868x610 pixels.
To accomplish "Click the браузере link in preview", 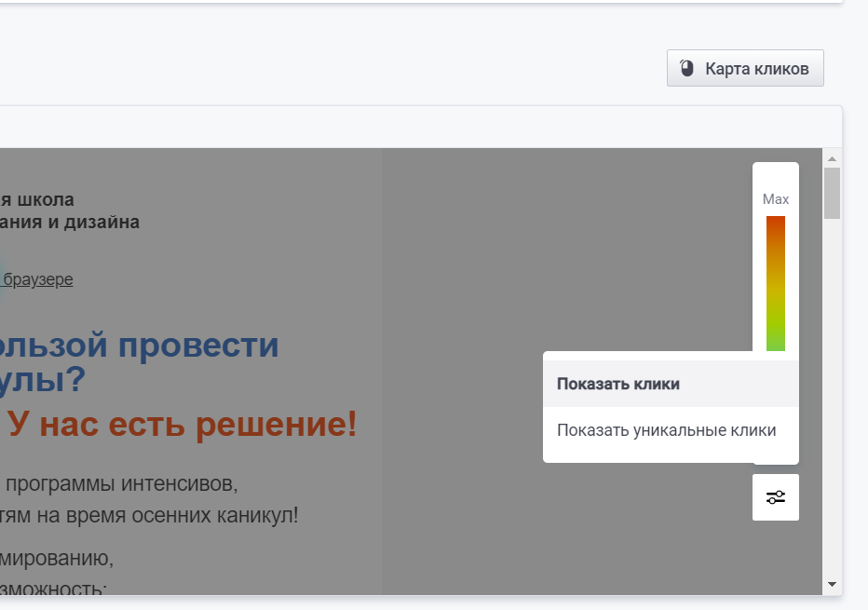I will pyautogui.click(x=36, y=279).
